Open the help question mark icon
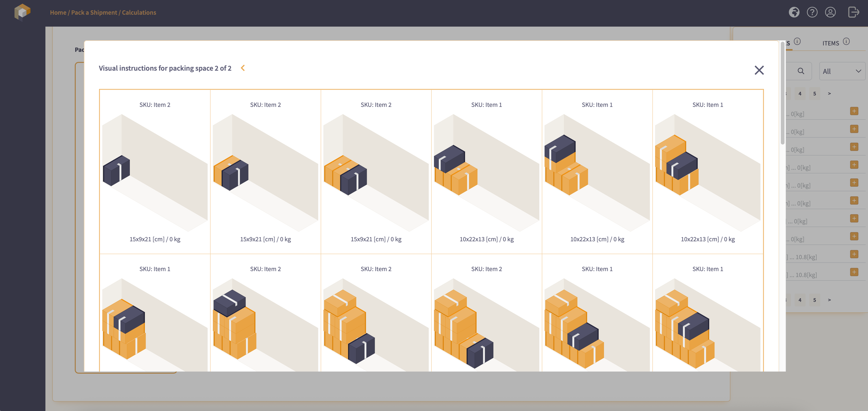This screenshot has height=411, width=868. pos(812,12)
